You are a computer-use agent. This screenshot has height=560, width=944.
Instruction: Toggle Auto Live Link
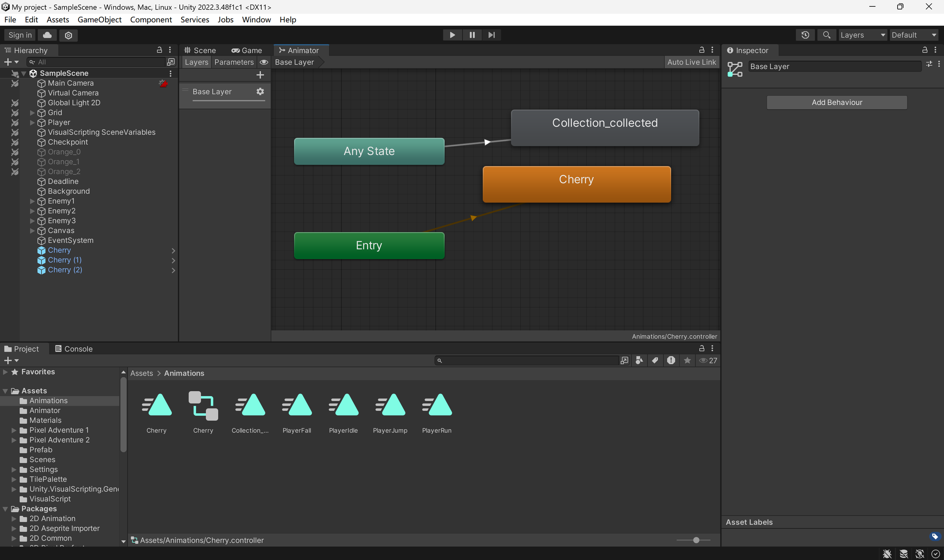pyautogui.click(x=691, y=62)
